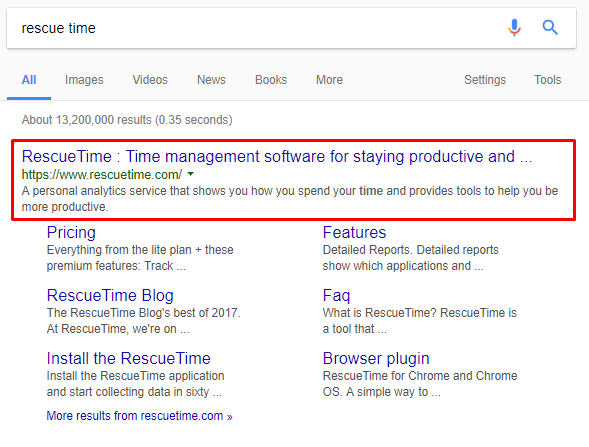
Task: Open the RescueTime Blog sitelink
Action: click(x=110, y=296)
